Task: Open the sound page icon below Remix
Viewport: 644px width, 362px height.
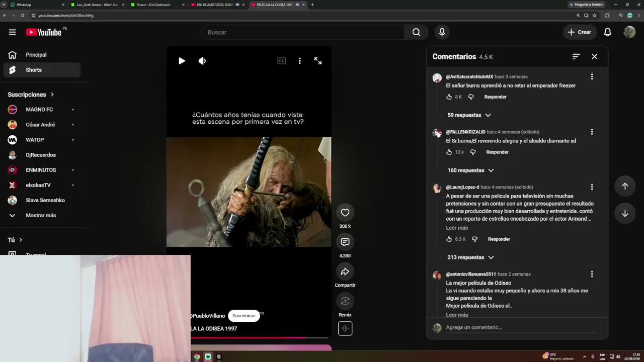Action: tap(345, 328)
